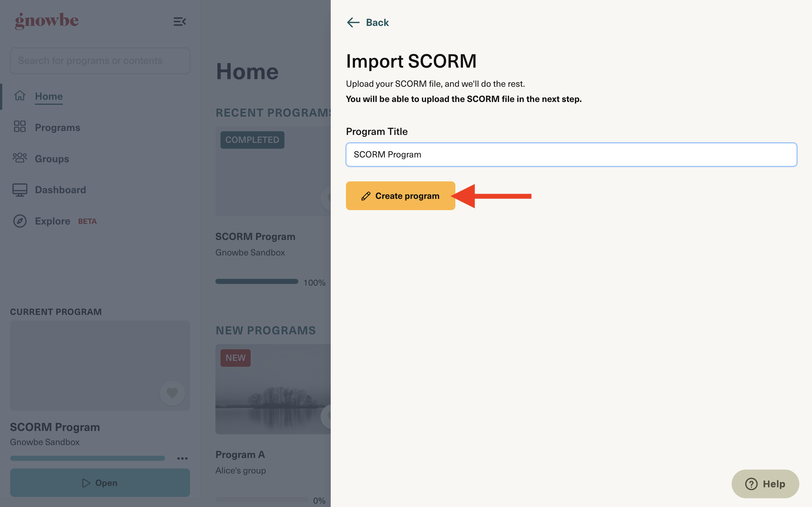
Task: Open the Programs menu item
Action: click(x=58, y=127)
